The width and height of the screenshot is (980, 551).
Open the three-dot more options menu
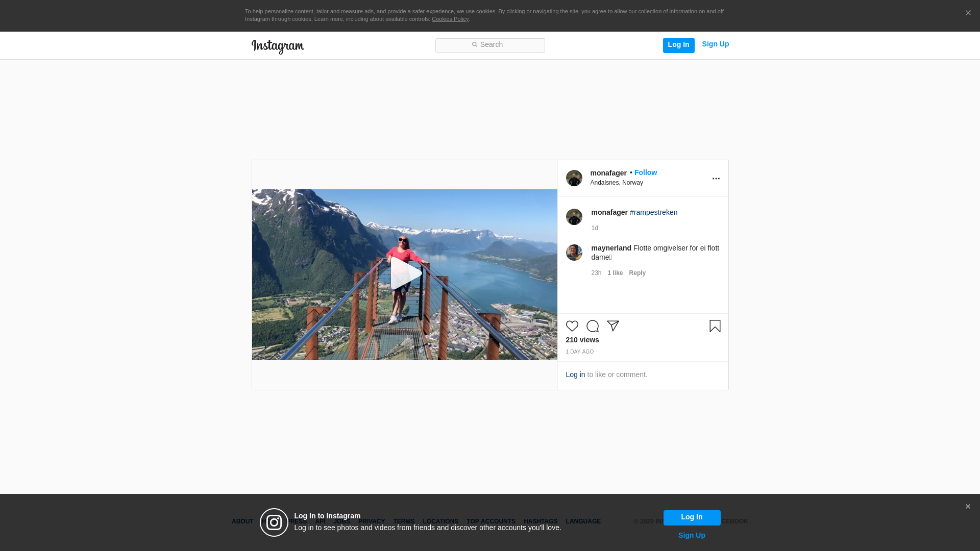click(x=716, y=179)
